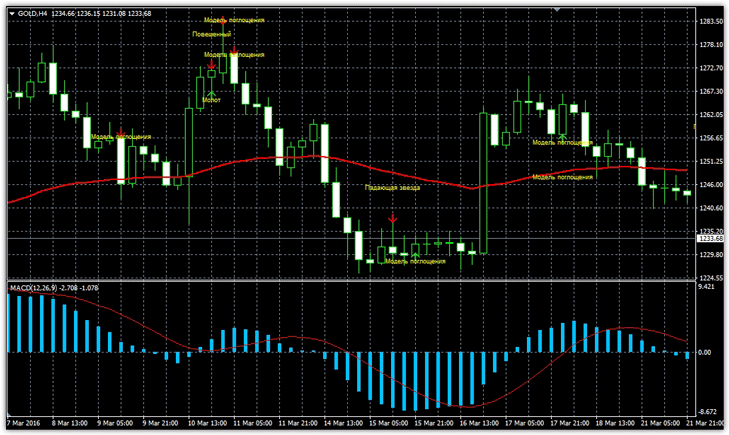Click the 16 Mar 13:00 time axis label
The width and height of the screenshot is (729, 435).
pos(480,423)
